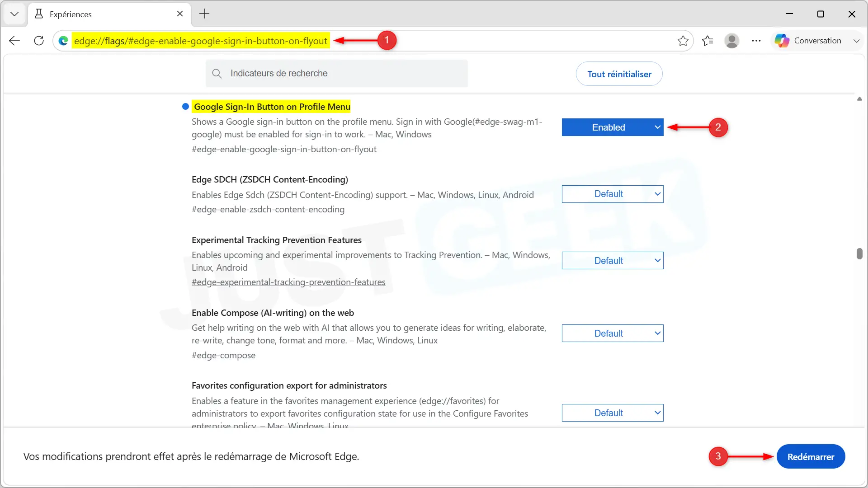The image size is (868, 488).
Task: Click the restart notice text at bottom
Action: click(191, 456)
